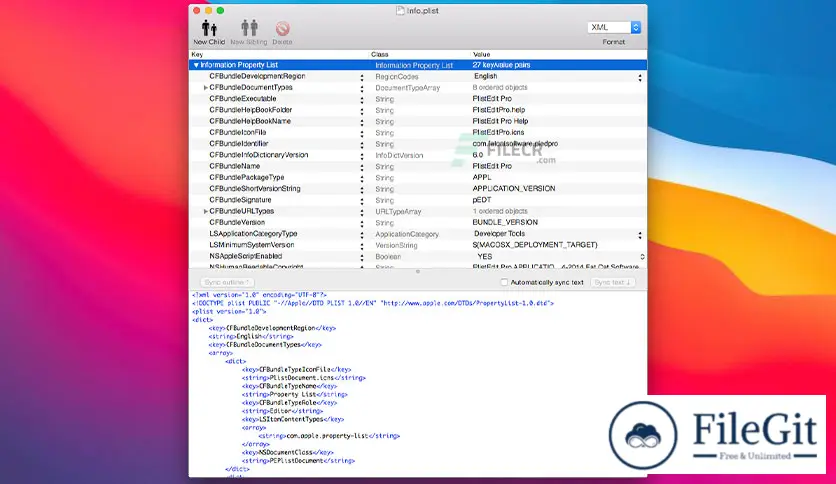
Task: Click the '<string>PlistDocument.icns</string>' XML line
Action: tap(303, 378)
